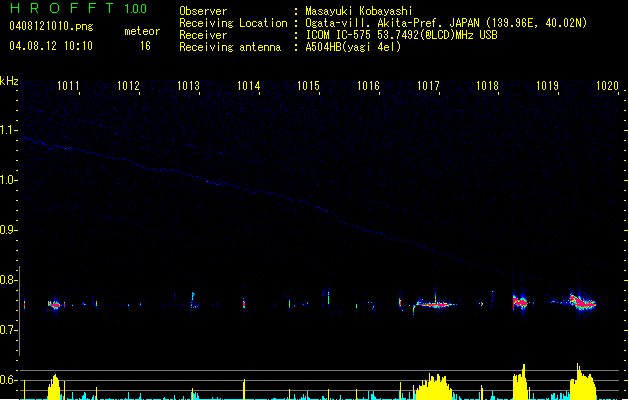Click time axis marker 1017

pos(428,86)
